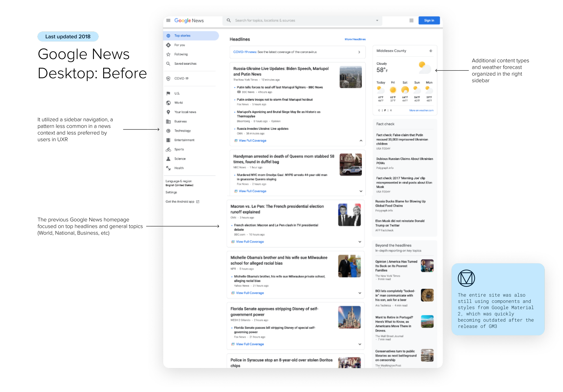Click the weather location target icon
This screenshot has width=563, height=392.
(x=431, y=51)
